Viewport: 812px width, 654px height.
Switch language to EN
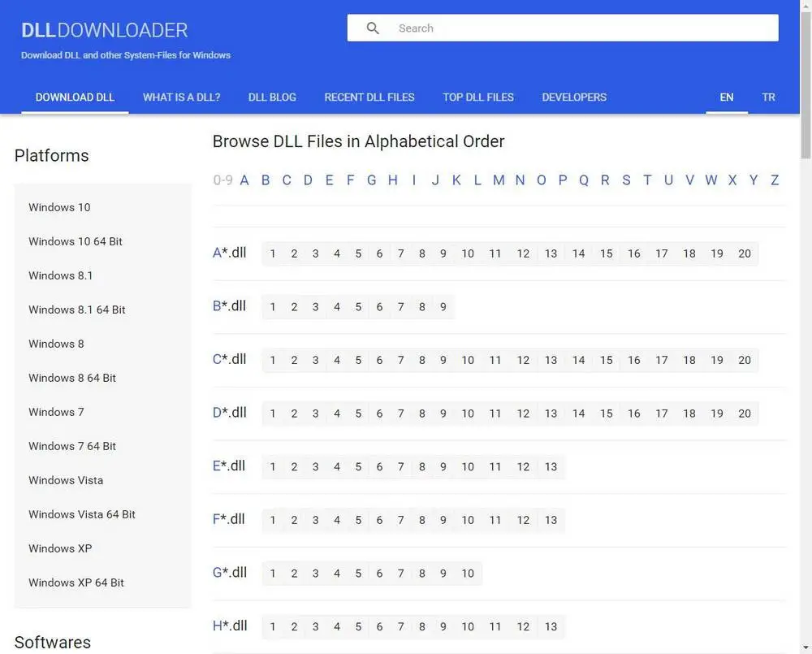coord(727,97)
